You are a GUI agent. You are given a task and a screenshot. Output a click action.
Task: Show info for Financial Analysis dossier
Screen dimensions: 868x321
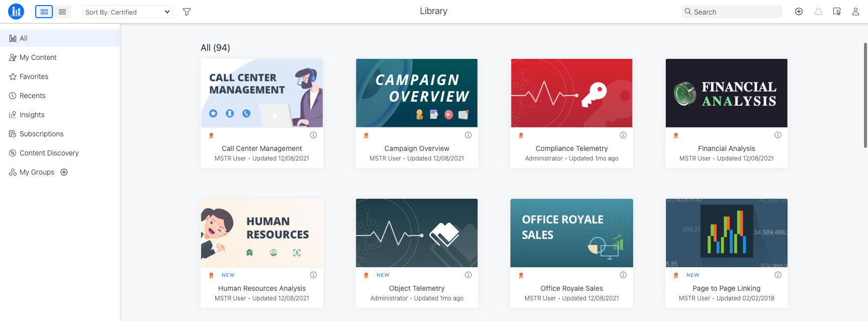pyautogui.click(x=778, y=135)
